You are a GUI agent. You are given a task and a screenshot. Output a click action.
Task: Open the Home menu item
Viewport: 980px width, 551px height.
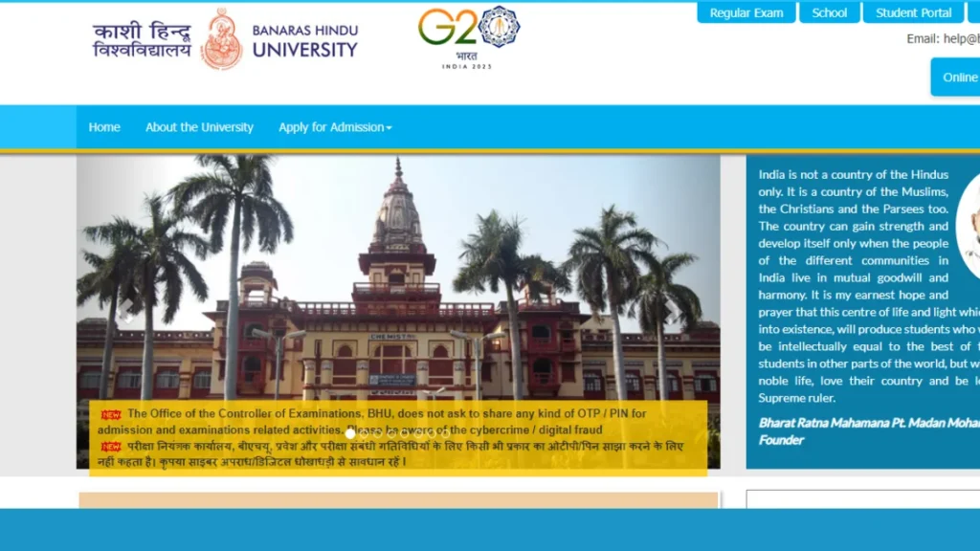104,127
